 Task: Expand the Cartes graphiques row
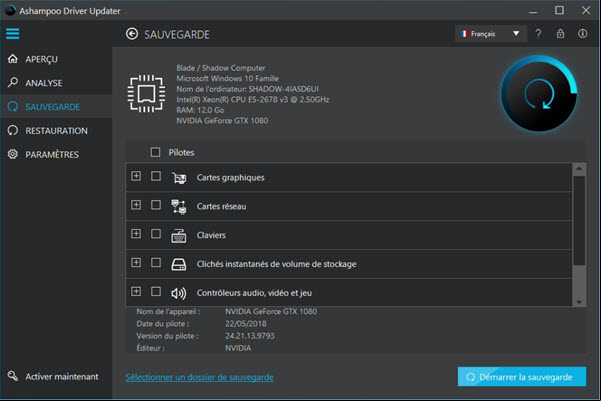click(136, 176)
